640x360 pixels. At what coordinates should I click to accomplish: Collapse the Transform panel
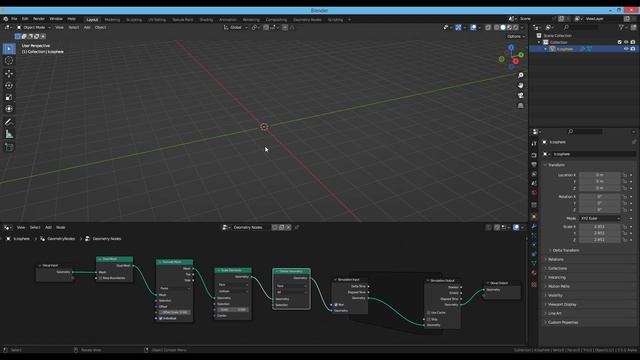[x=556, y=165]
